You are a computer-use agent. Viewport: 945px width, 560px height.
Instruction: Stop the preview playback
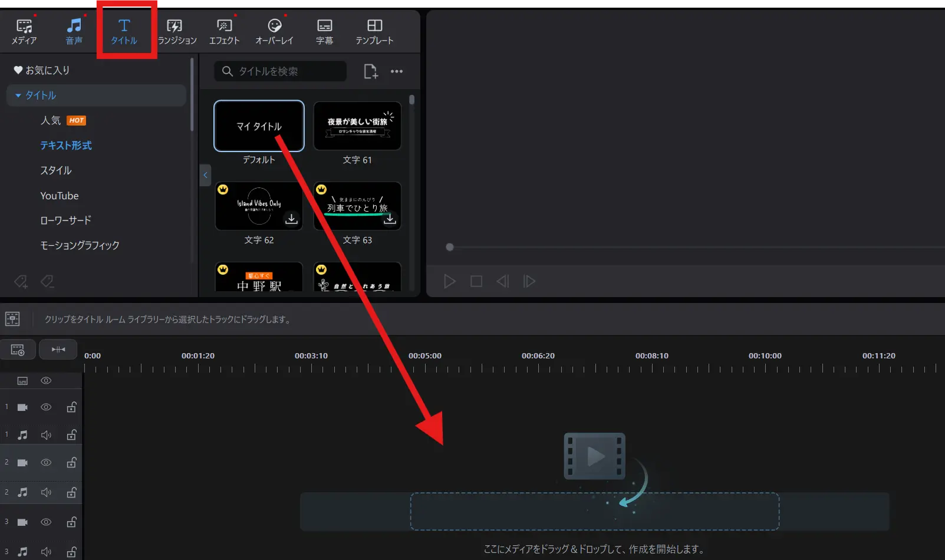click(476, 281)
